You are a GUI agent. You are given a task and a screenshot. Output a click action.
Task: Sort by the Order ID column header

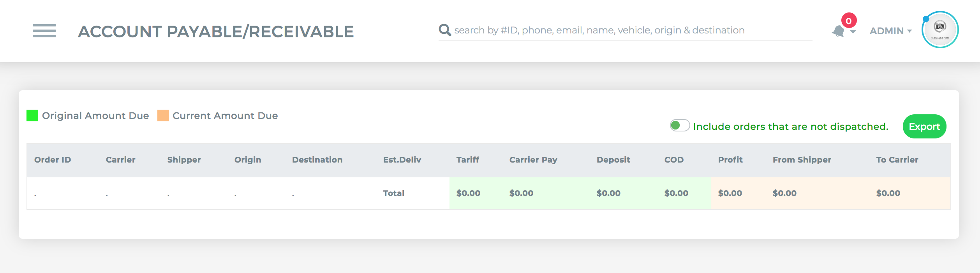point(53,160)
